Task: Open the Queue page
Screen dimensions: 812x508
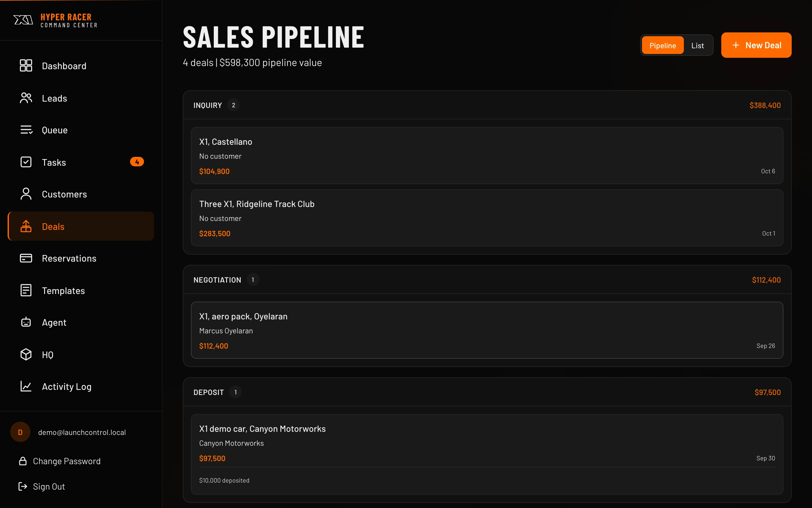Action: click(55, 130)
